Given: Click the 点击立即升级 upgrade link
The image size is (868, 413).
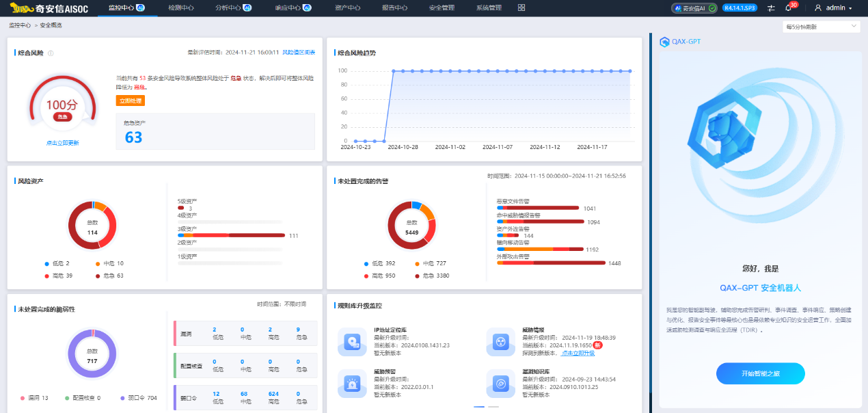Looking at the screenshot, I should [x=576, y=353].
